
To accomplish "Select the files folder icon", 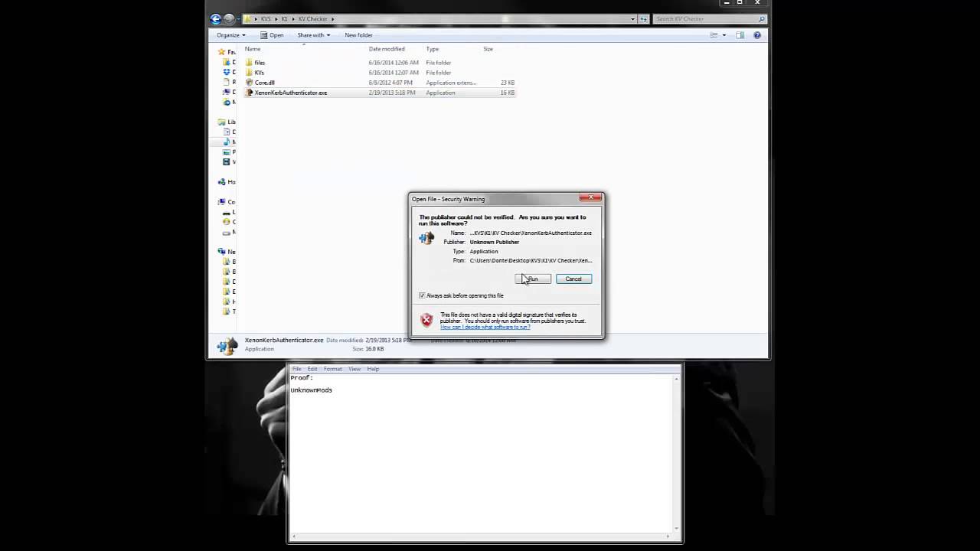I will 249,63.
